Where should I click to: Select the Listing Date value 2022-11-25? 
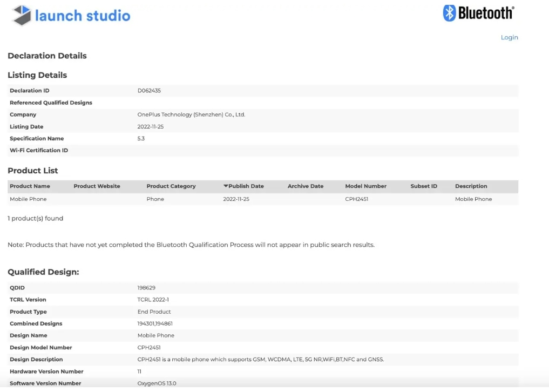pos(150,126)
